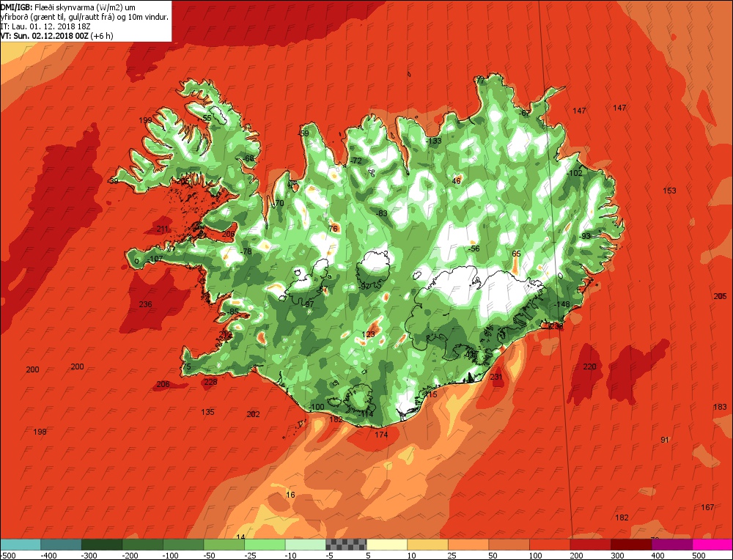Pick the darkest green -300 to -200 legend swatch
This screenshot has width=733, height=560.
(x=102, y=545)
